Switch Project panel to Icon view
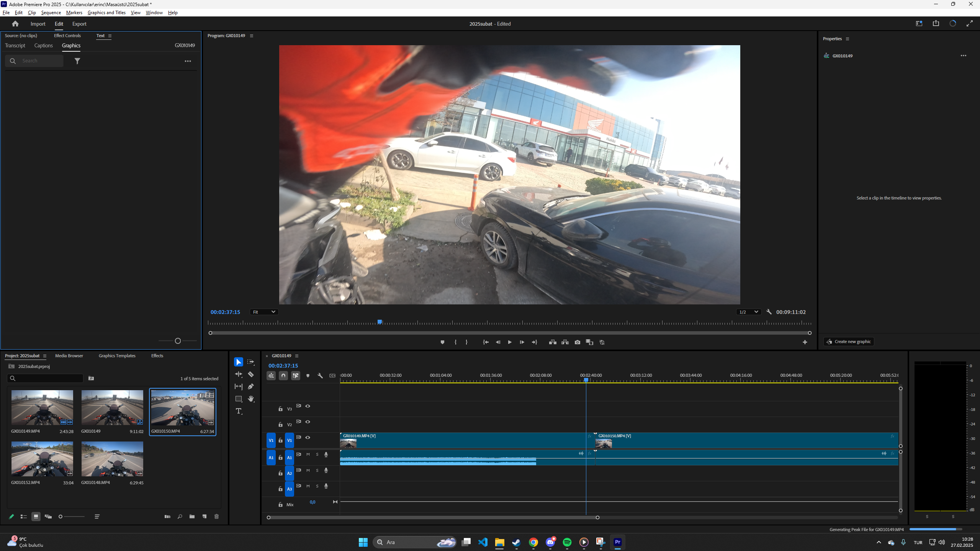 (x=36, y=517)
